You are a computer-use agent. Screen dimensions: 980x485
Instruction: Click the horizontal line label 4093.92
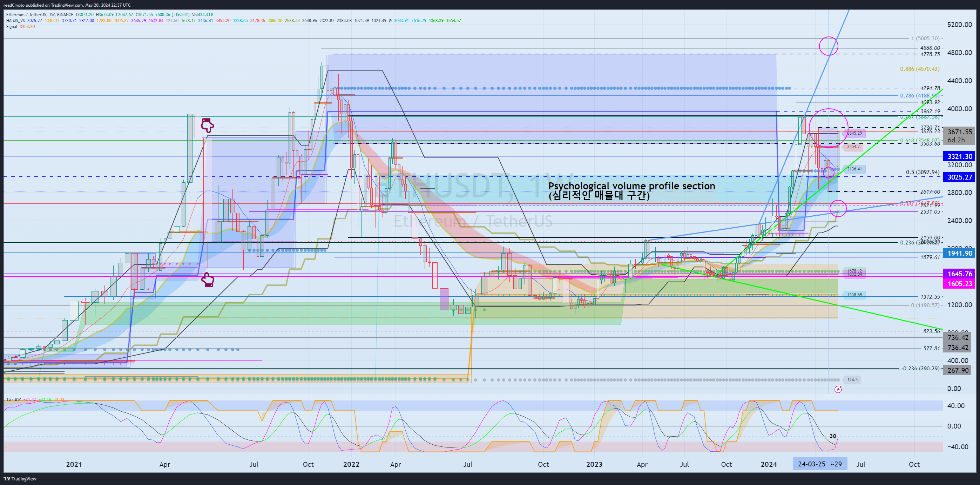[x=930, y=102]
